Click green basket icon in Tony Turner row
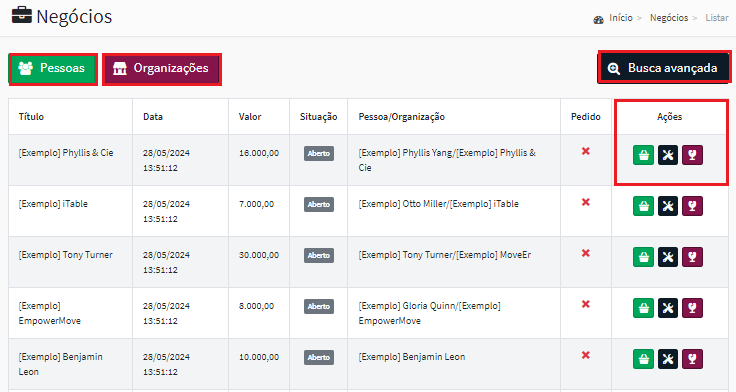The height and width of the screenshot is (392, 736). pyautogui.click(x=643, y=257)
